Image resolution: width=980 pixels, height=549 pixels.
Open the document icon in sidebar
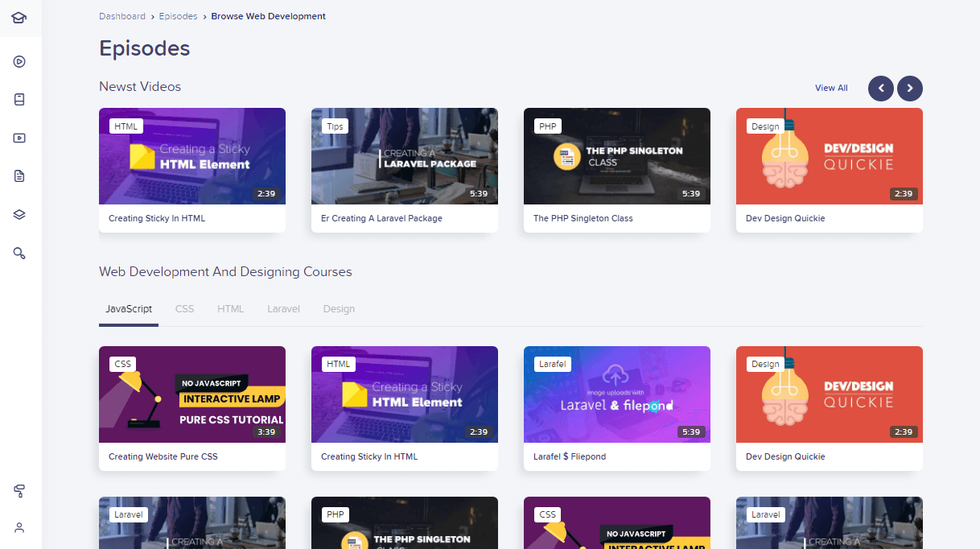(x=19, y=176)
